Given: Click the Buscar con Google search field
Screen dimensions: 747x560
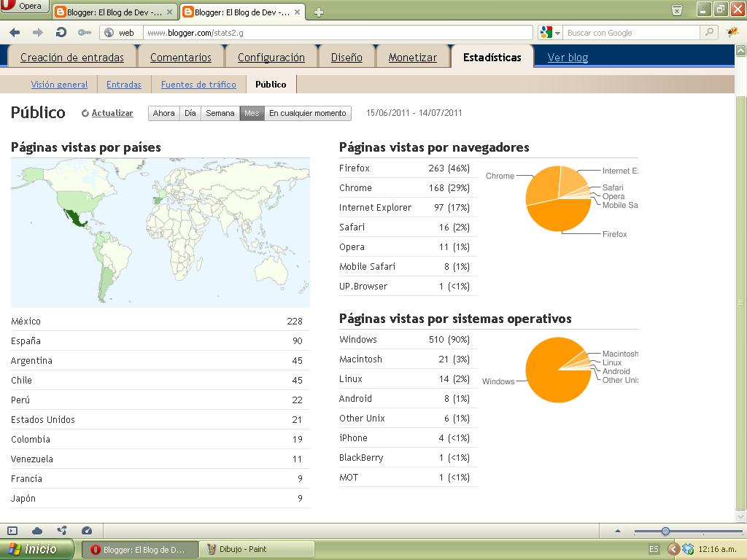Looking at the screenshot, I should 632,32.
